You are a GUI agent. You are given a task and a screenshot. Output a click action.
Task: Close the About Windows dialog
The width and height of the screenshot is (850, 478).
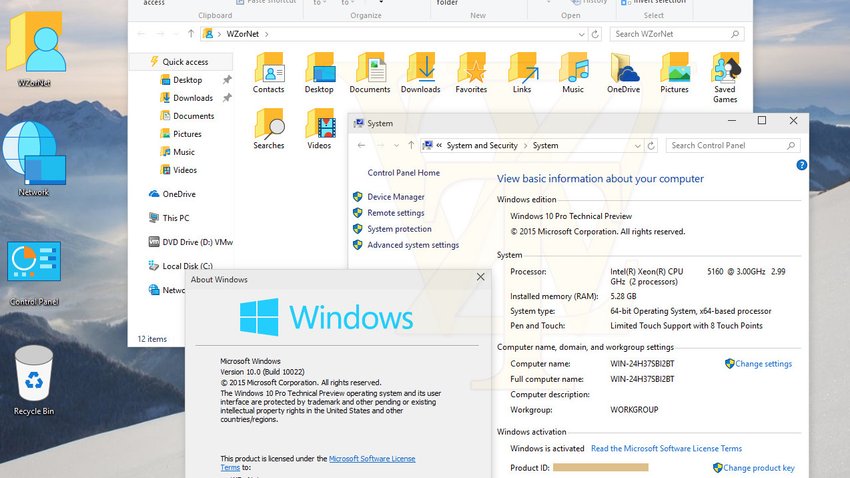[x=480, y=277]
